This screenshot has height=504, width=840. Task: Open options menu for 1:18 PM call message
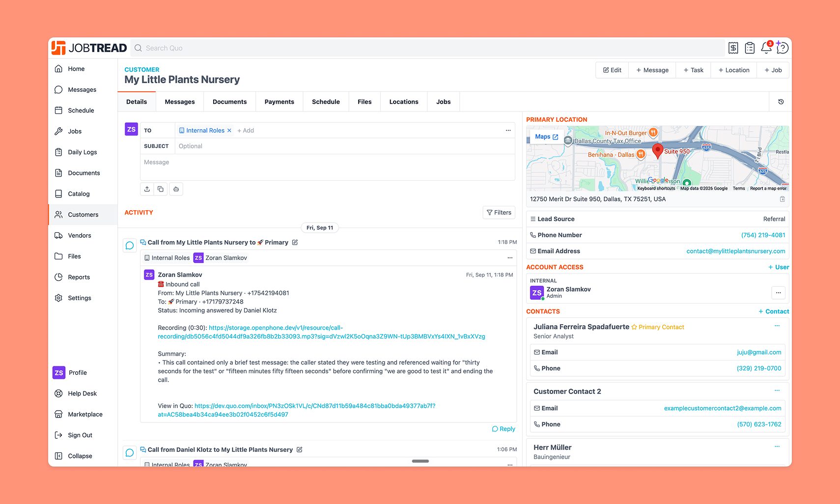pyautogui.click(x=510, y=258)
